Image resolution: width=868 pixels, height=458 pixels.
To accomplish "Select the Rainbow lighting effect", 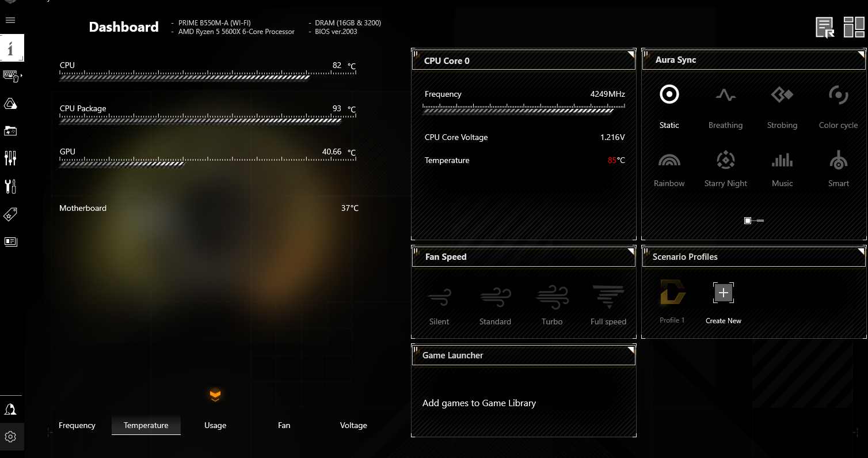I will tap(669, 169).
